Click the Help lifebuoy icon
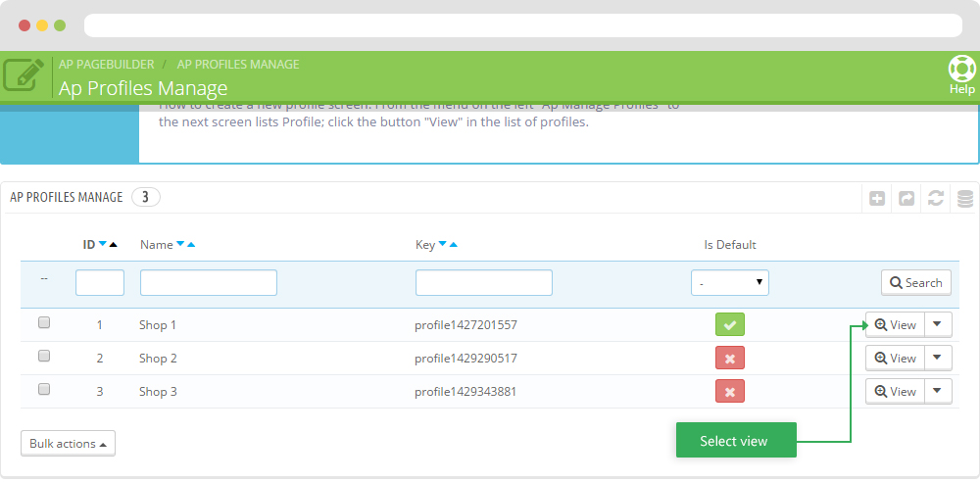Image resolution: width=980 pixels, height=482 pixels. (x=961, y=69)
